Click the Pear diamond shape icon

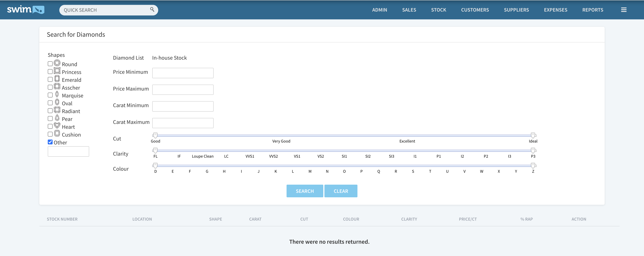click(x=57, y=118)
